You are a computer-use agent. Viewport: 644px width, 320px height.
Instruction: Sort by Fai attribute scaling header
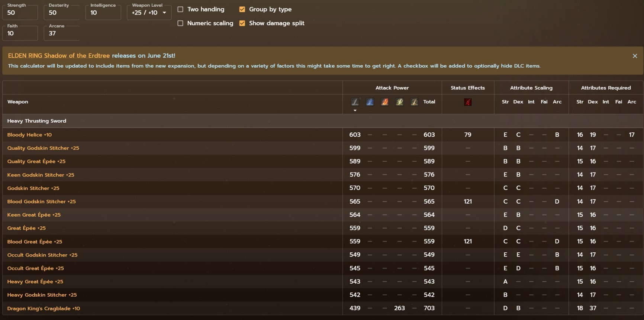coord(544,102)
